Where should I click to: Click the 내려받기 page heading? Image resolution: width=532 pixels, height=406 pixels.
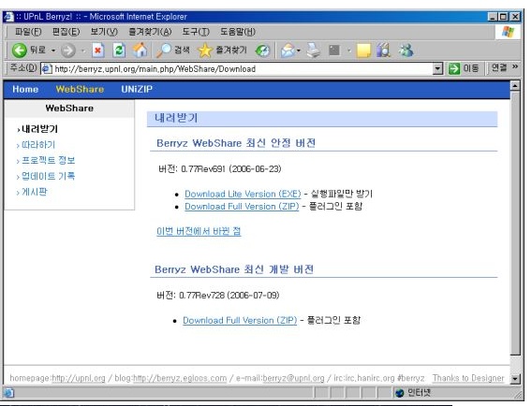coord(176,118)
